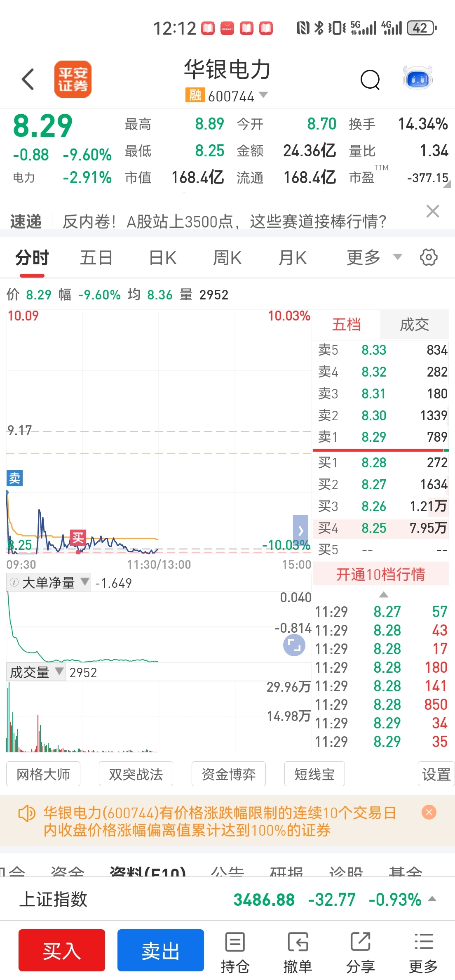Expand quote details corner triangle
This screenshot has width=455, height=980.
pyautogui.click(x=447, y=184)
